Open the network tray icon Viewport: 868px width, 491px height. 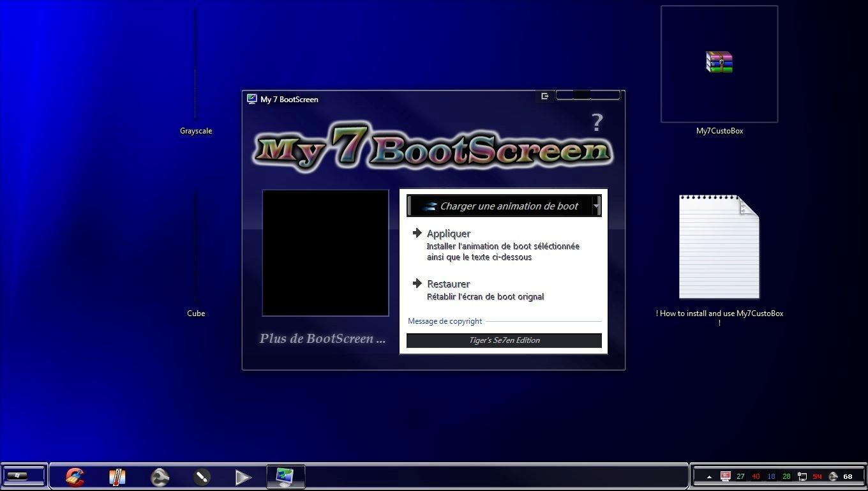(802, 476)
